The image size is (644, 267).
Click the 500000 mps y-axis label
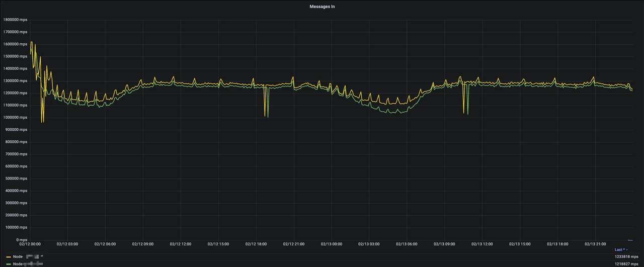point(16,179)
